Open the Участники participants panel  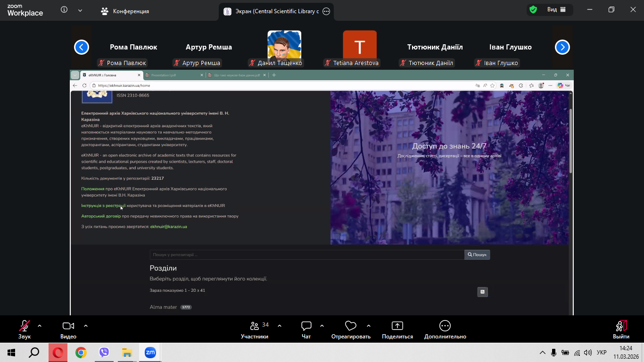[x=255, y=326]
